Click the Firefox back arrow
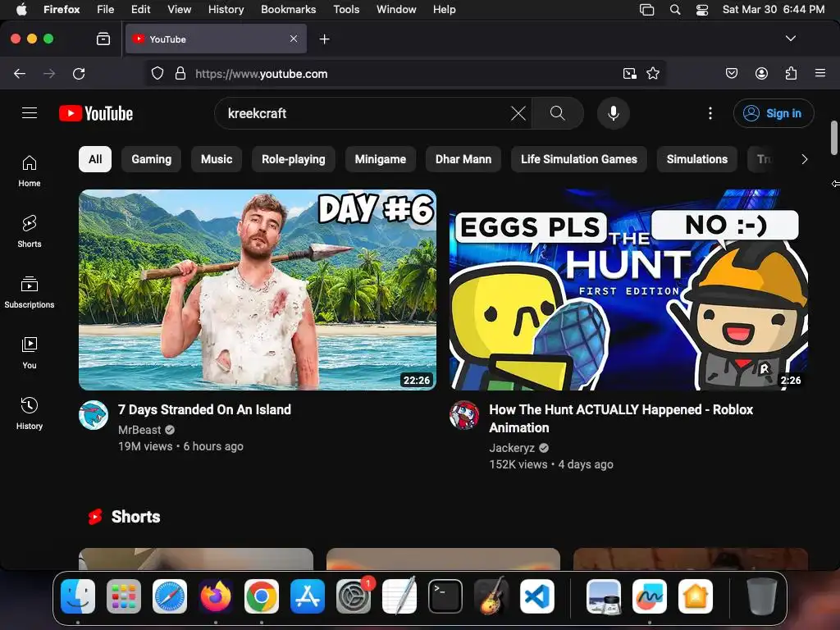The height and width of the screenshot is (630, 840). tap(20, 73)
